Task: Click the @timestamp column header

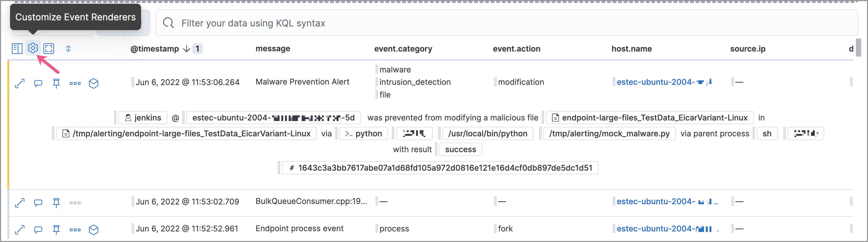Action: 156,49
